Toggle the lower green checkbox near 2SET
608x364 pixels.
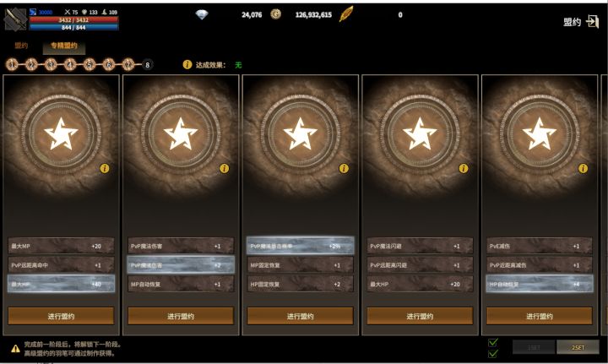(x=493, y=353)
